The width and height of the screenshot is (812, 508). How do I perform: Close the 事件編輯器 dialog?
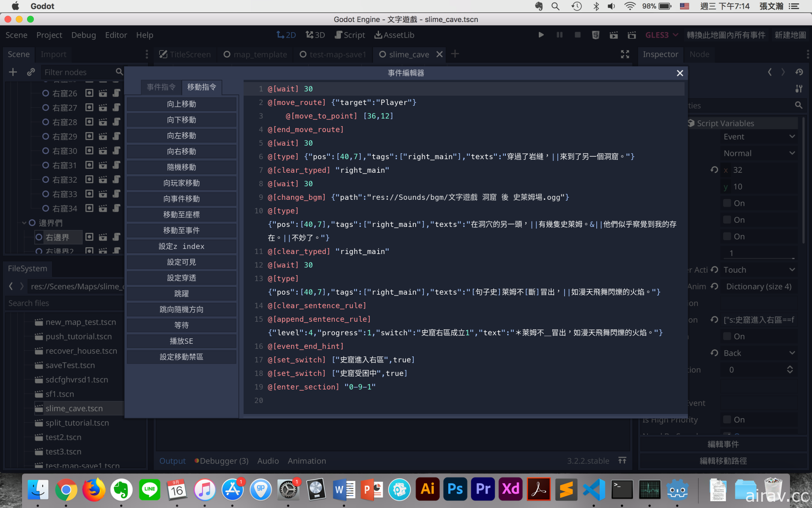(x=680, y=73)
